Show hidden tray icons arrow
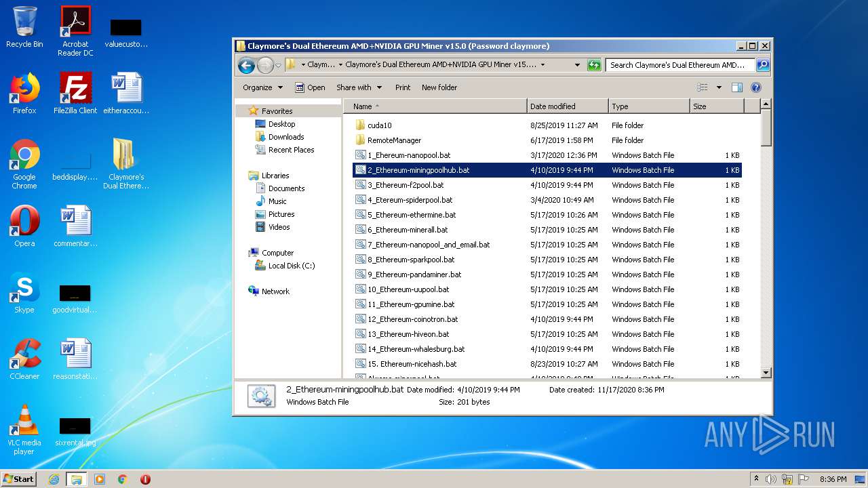This screenshot has height=488, width=868. 756,479
